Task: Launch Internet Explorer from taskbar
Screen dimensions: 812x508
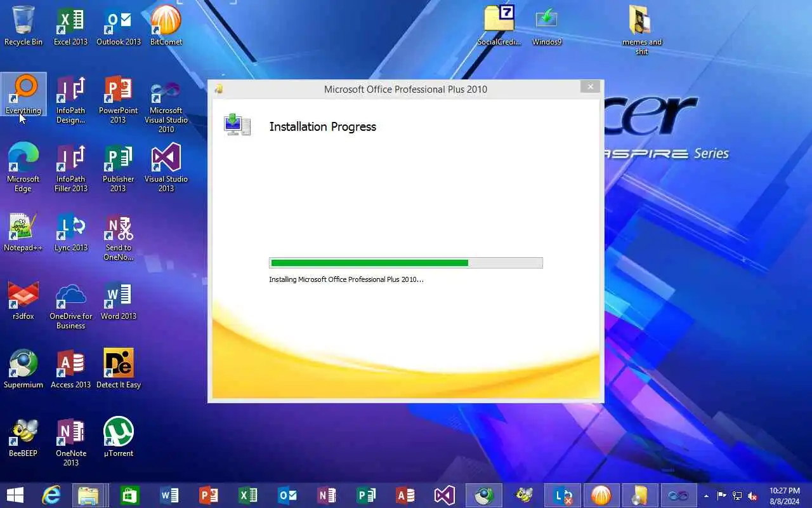Action: tap(51, 495)
